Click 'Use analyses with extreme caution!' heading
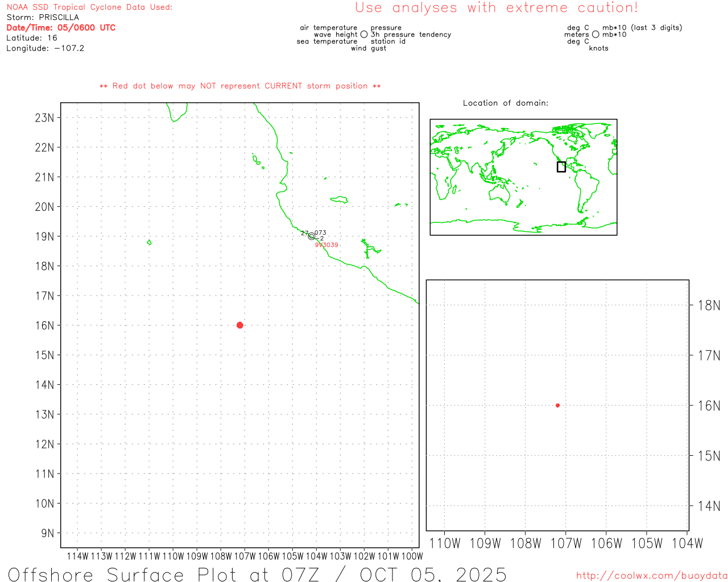 coord(496,8)
